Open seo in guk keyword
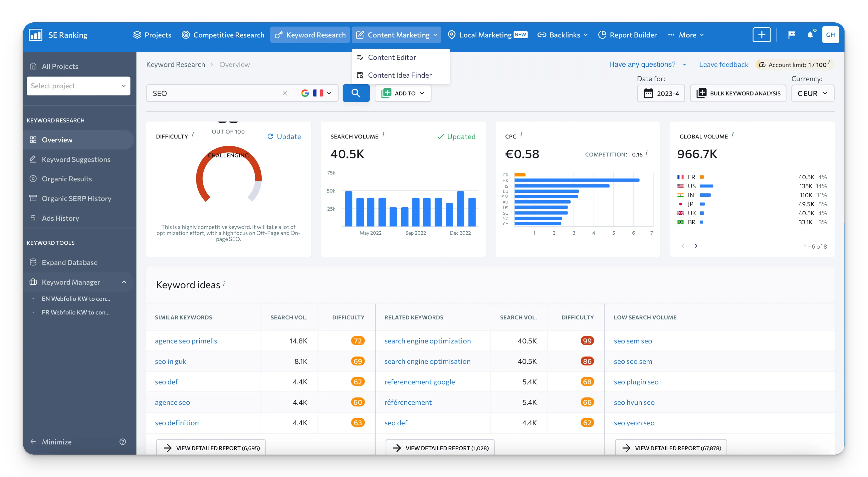868x477 pixels. click(x=170, y=361)
